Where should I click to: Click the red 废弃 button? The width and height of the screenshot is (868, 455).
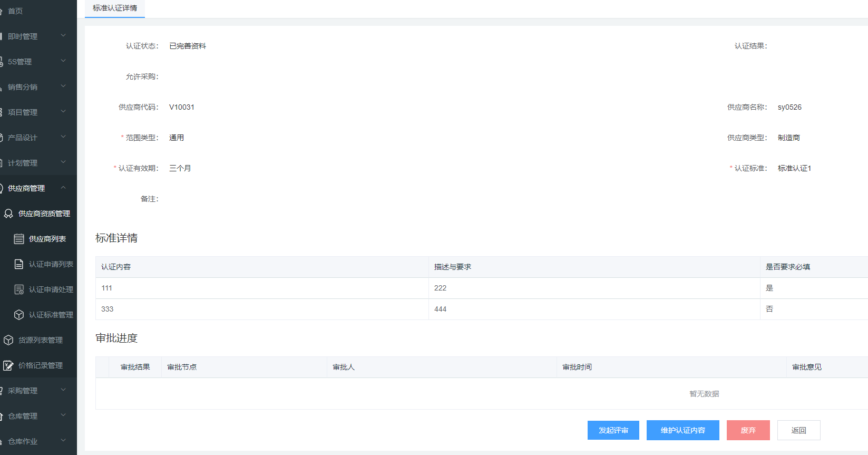[748, 430]
